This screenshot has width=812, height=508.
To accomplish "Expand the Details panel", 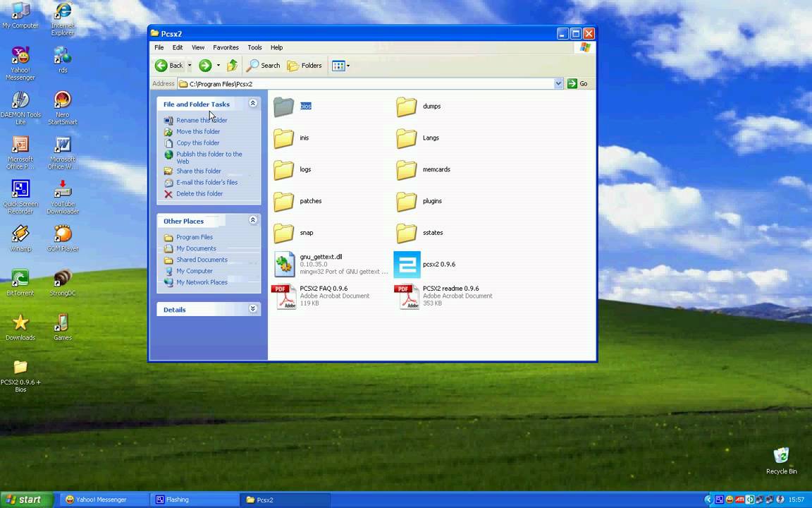I will coord(253,308).
